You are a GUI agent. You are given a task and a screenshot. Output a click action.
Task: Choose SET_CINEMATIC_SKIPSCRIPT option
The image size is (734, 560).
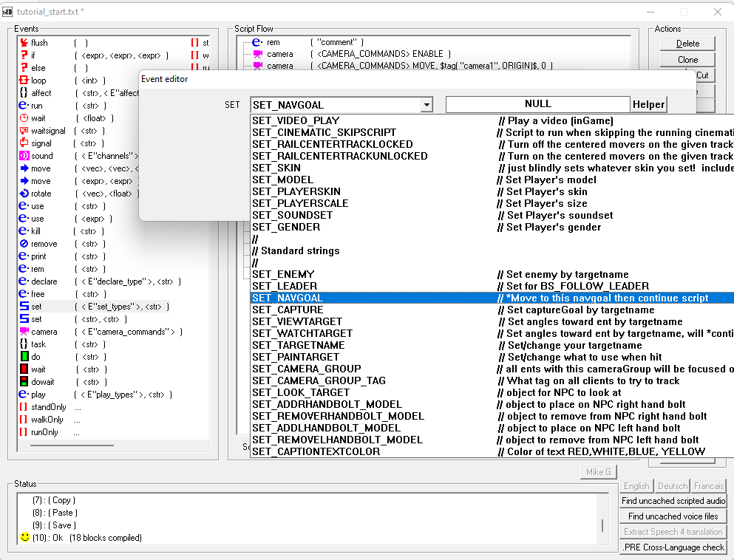[492, 132]
